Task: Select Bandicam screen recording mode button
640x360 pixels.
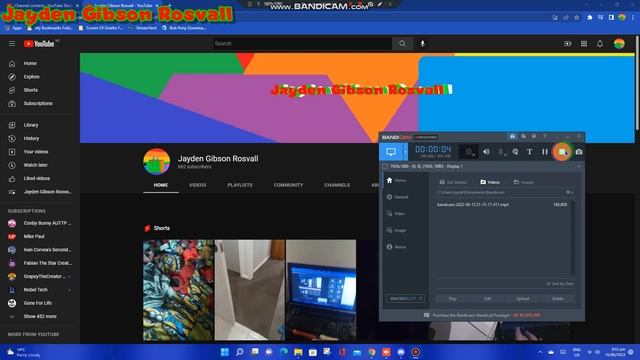Action: click(391, 152)
